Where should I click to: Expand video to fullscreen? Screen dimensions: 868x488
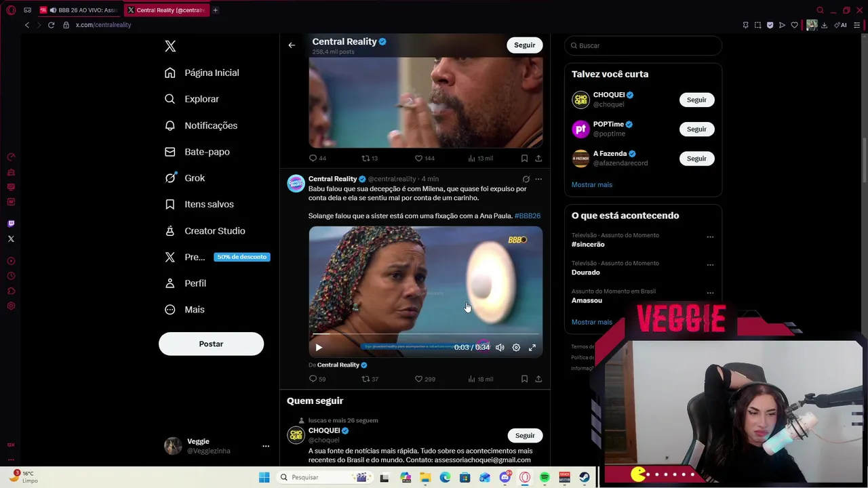pos(532,347)
